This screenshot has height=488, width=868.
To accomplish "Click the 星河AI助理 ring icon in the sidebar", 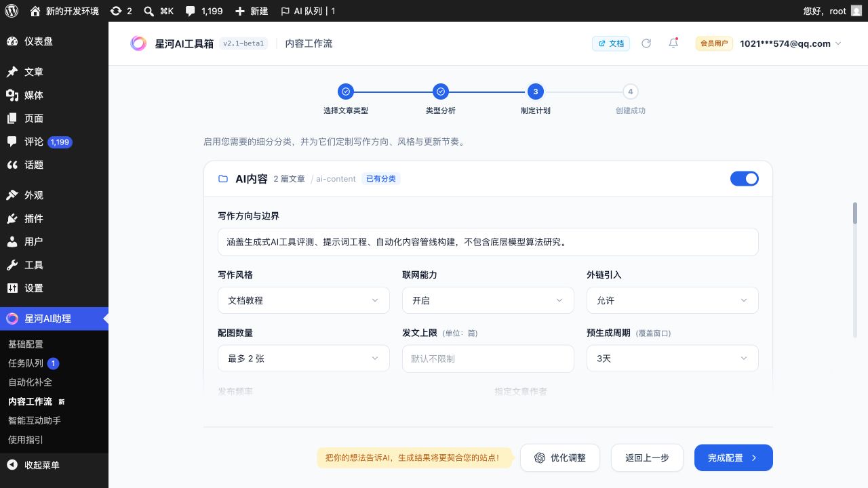I will (12, 319).
